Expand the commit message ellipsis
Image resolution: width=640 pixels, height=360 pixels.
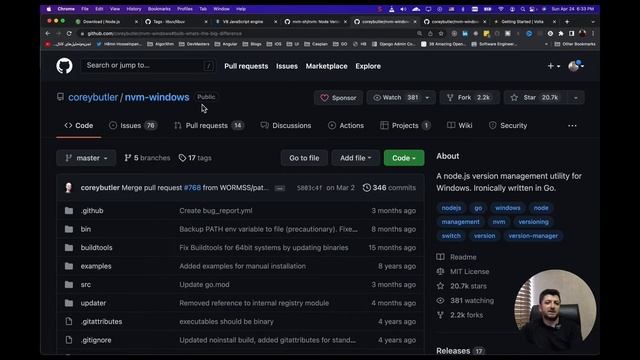click(280, 188)
